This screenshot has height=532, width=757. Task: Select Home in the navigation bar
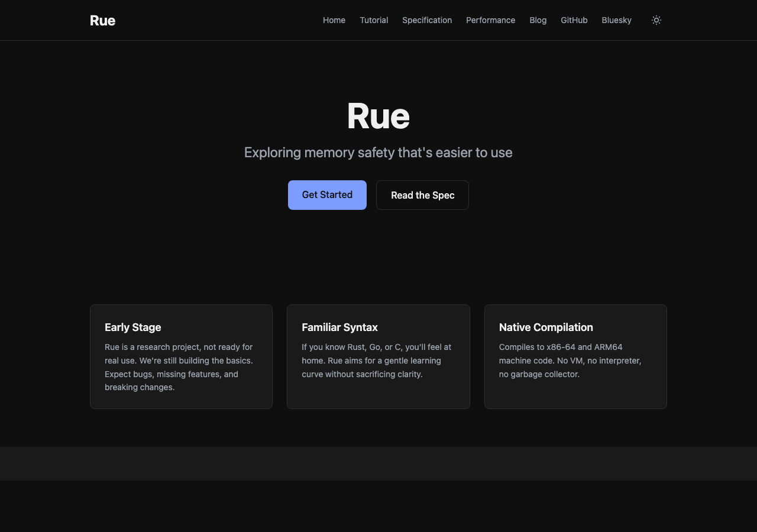tap(334, 20)
